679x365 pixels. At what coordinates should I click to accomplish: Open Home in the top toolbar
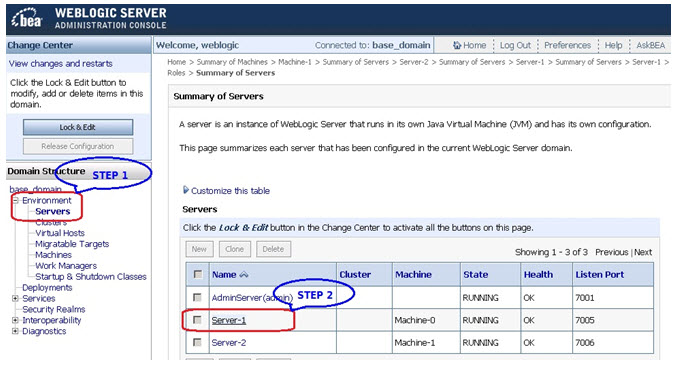coord(474,45)
